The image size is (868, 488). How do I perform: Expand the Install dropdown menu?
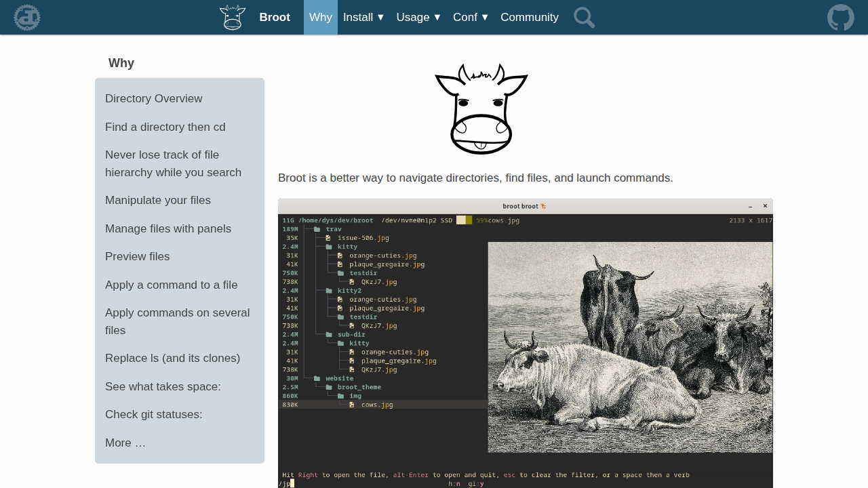pyautogui.click(x=363, y=18)
